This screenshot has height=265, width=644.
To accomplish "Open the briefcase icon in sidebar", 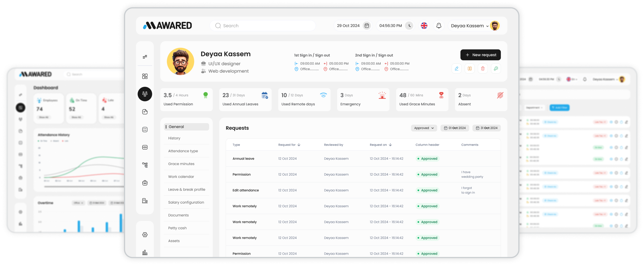I will (x=144, y=183).
